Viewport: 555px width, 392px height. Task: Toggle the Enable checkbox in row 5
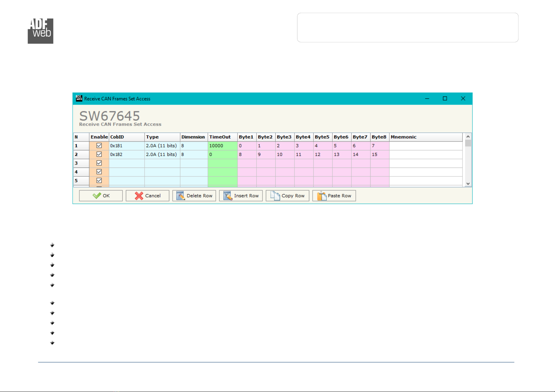[99, 180]
